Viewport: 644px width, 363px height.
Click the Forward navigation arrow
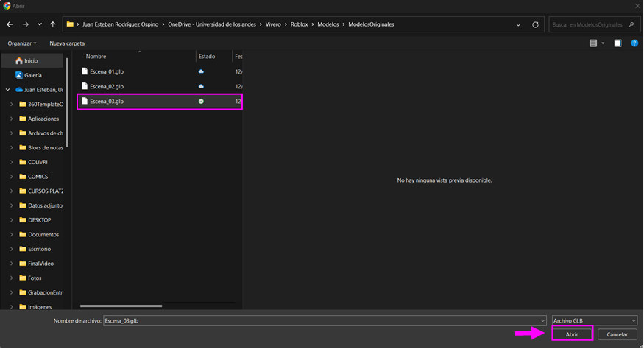coord(25,24)
